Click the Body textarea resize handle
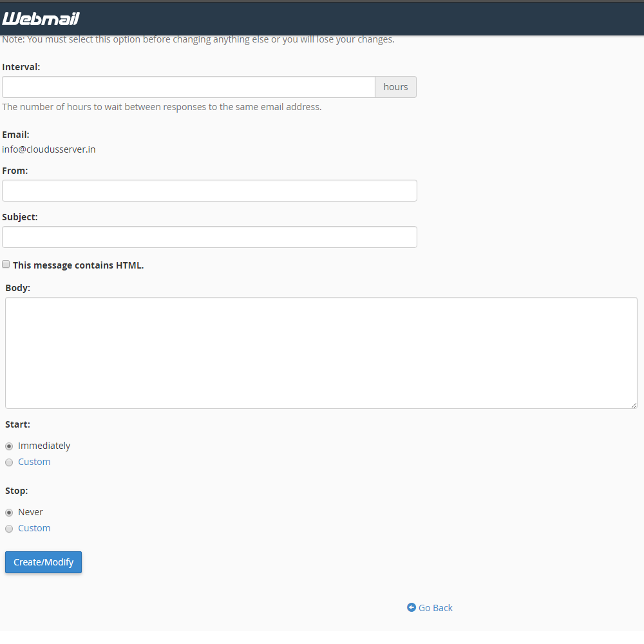This screenshot has height=644, width=644. click(x=634, y=405)
